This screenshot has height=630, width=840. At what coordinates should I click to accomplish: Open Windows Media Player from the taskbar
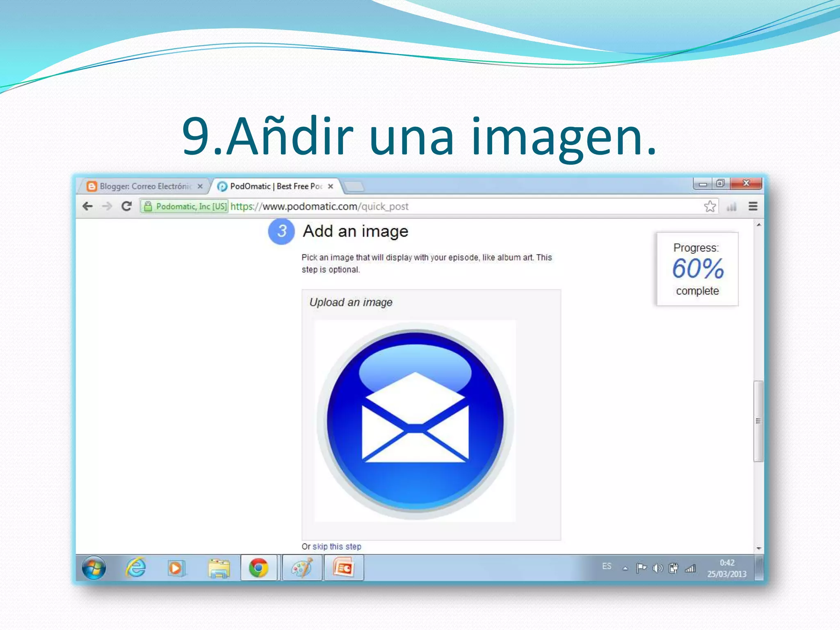[177, 568]
